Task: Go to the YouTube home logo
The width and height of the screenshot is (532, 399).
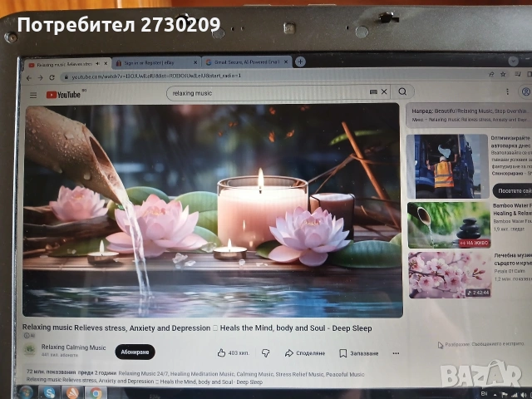Action: pyautogui.click(x=64, y=95)
